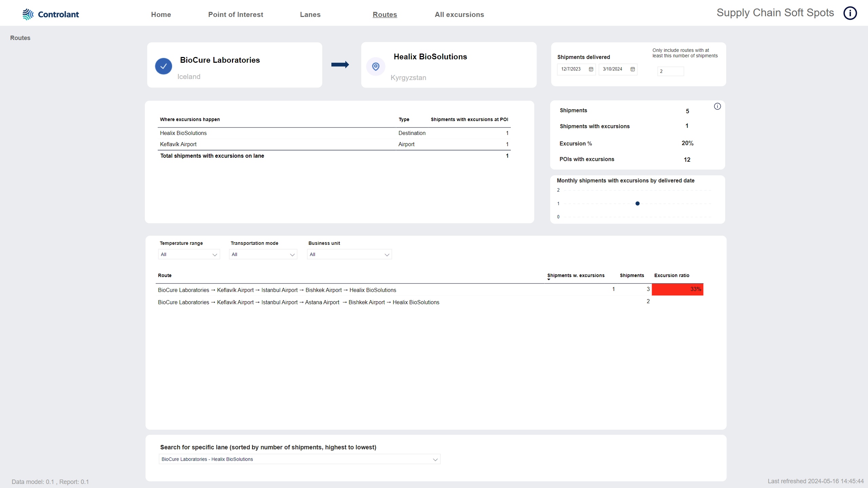Click the Destination type cell
868x488 pixels.
click(412, 133)
